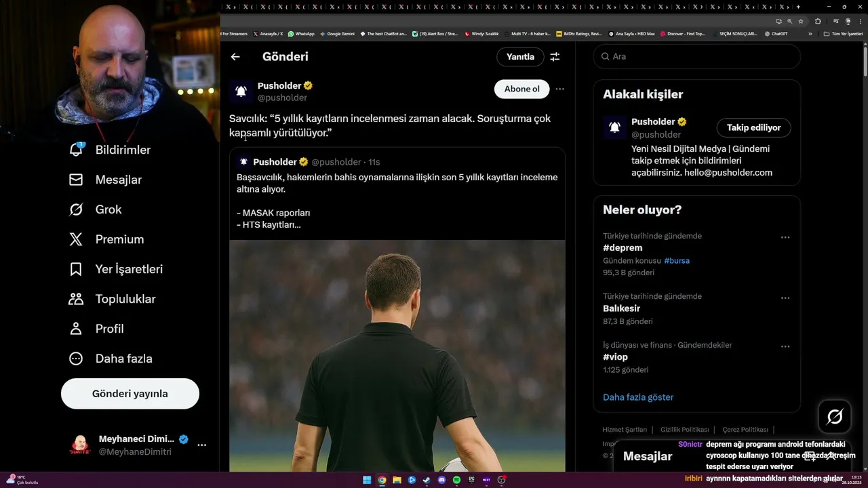This screenshot has width=868, height=488.
Task: Open Windows Start menu
Action: point(367,480)
